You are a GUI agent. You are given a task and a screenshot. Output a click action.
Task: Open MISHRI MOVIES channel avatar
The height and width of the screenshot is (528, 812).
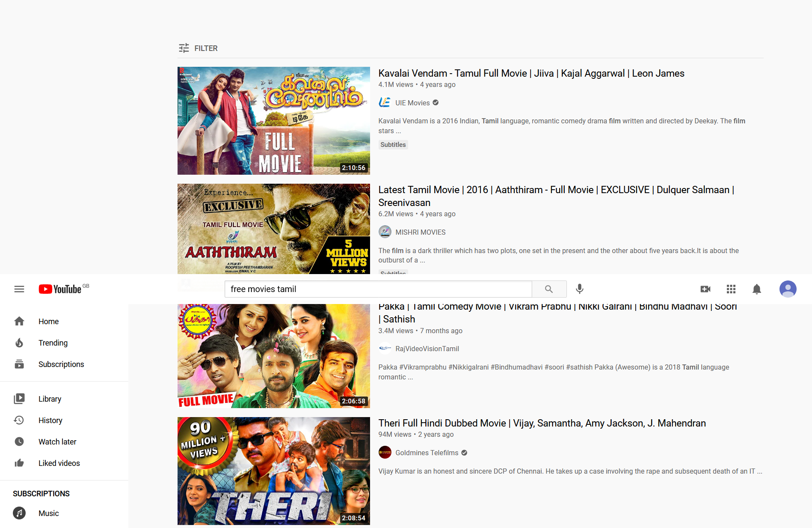pyautogui.click(x=385, y=232)
